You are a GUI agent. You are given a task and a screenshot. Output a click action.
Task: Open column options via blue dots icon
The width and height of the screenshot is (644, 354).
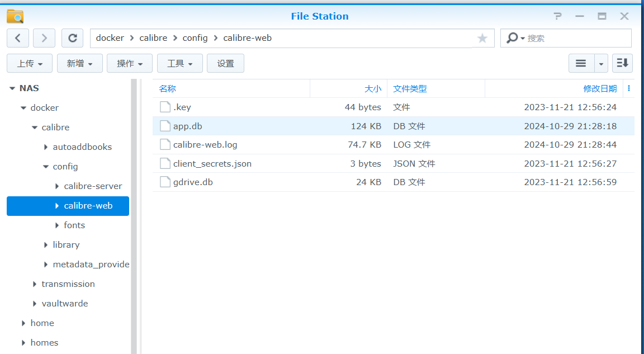pyautogui.click(x=629, y=88)
